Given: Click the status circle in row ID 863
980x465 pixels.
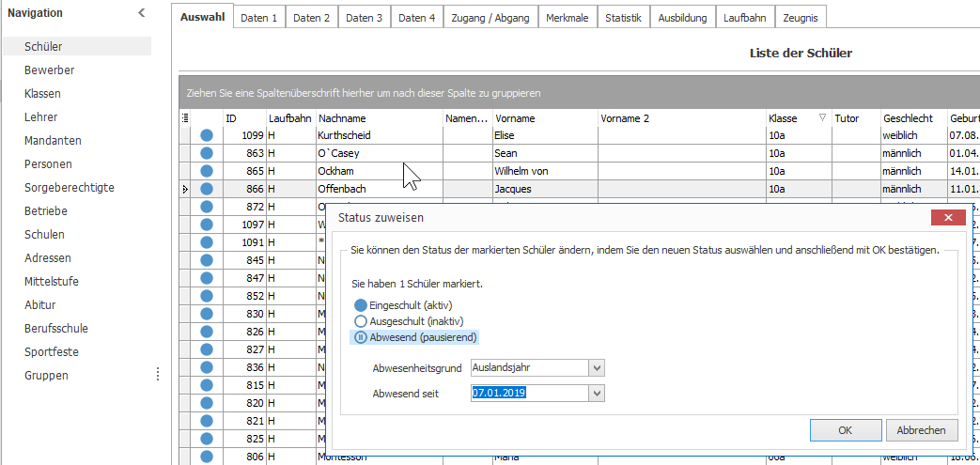Looking at the screenshot, I should [207, 153].
